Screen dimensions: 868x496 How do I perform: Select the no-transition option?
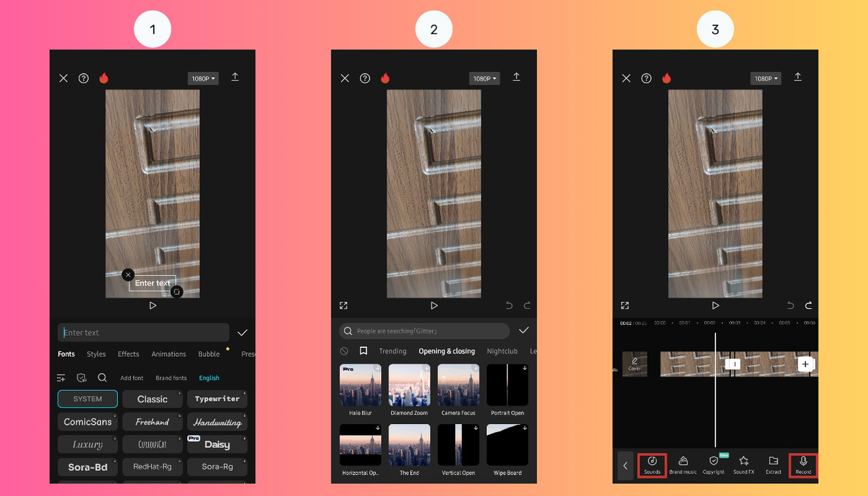[344, 351]
